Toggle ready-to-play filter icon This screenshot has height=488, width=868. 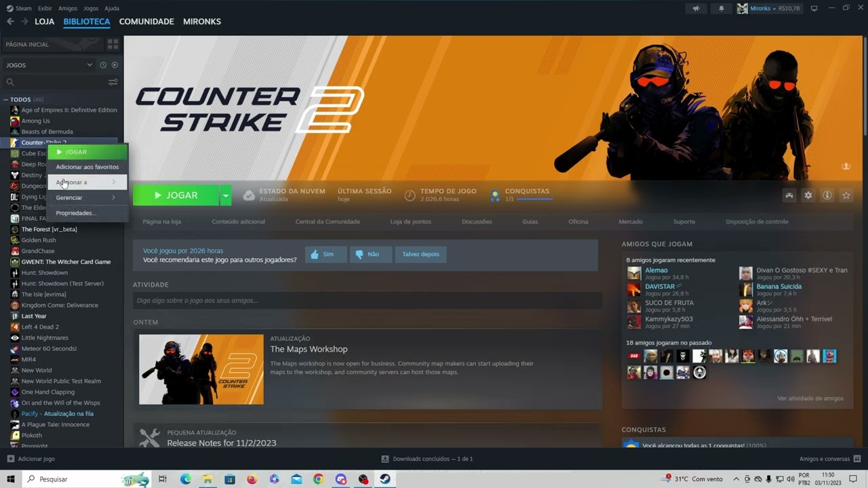point(115,65)
